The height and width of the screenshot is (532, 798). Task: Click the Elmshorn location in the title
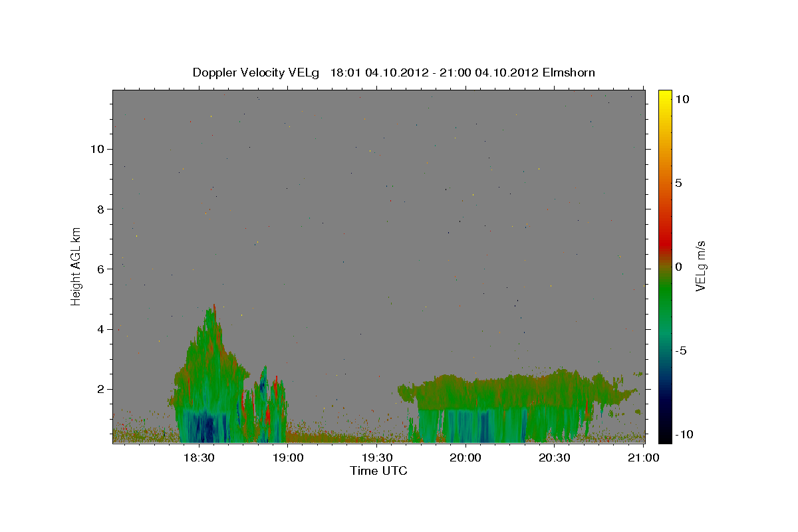tap(569, 72)
